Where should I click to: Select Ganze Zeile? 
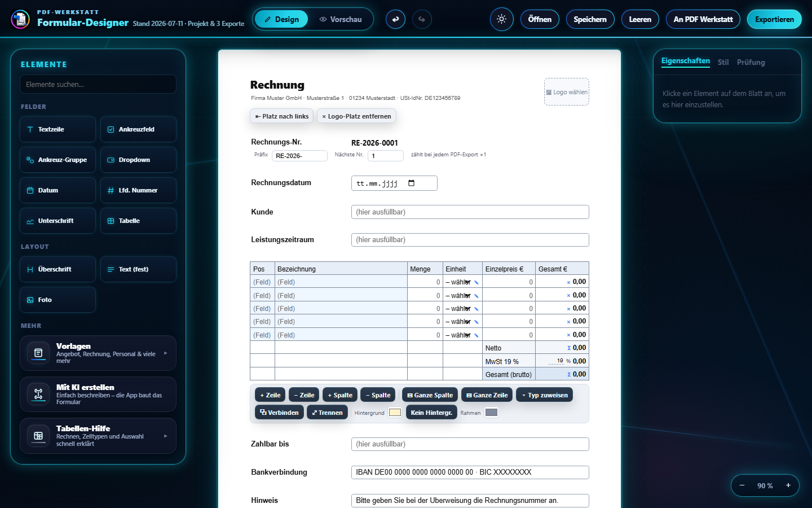pos(487,395)
